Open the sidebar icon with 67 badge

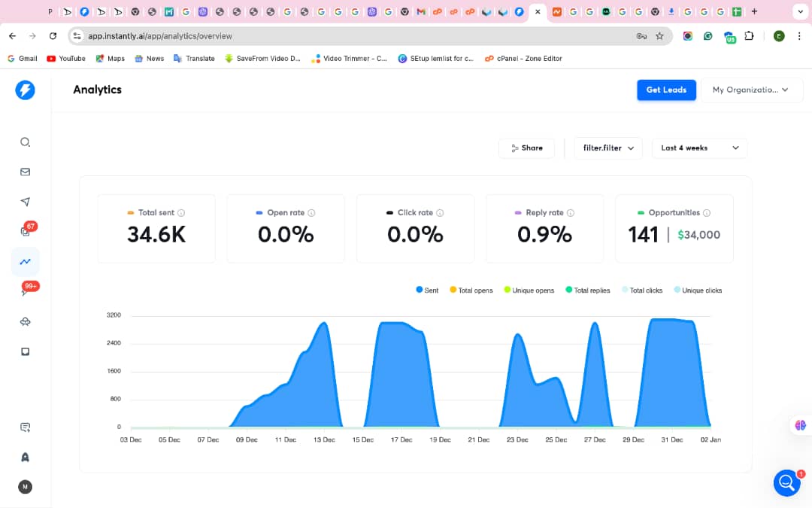pyautogui.click(x=27, y=230)
